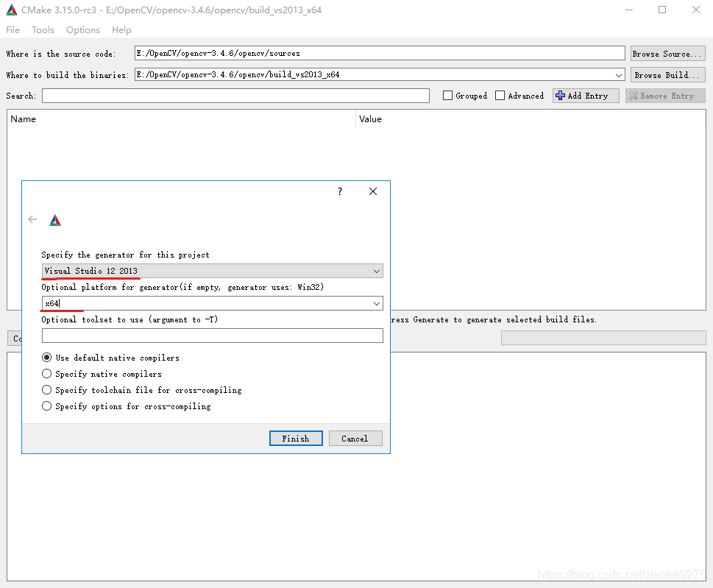Expand the x64 platform dropdown arrow
This screenshot has width=713, height=588.
377,303
